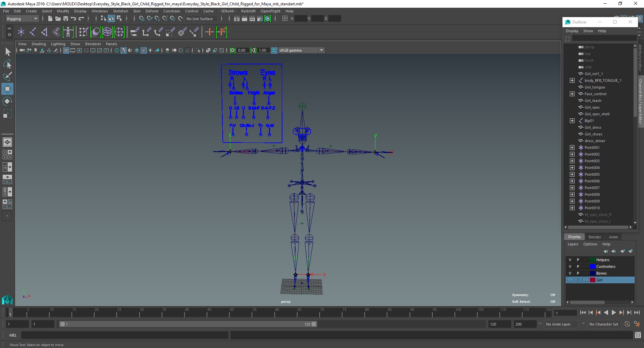Open the Layers menu in the Layer Editor
Screen dimensions: 644x348
pos(573,244)
